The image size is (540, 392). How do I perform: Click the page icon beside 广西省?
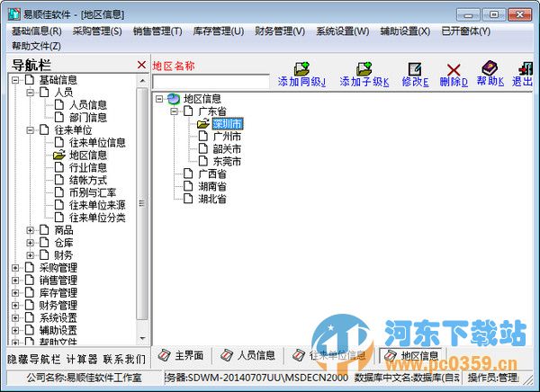tap(188, 174)
